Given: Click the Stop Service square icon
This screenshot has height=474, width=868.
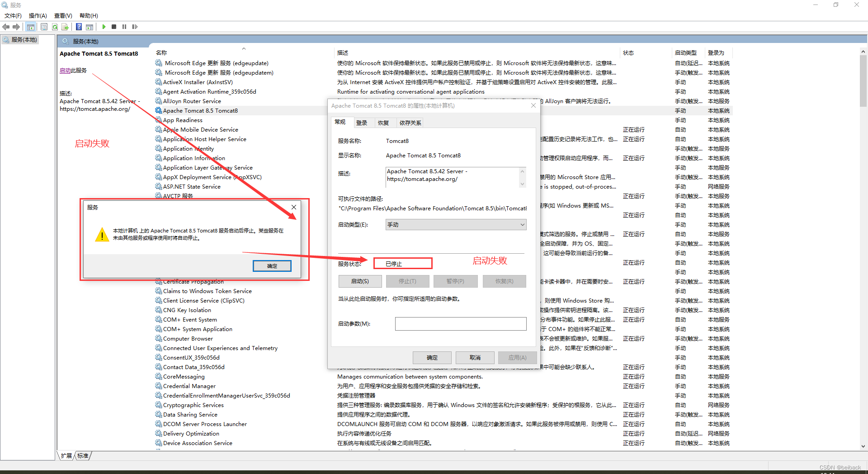Looking at the screenshot, I should tap(114, 27).
